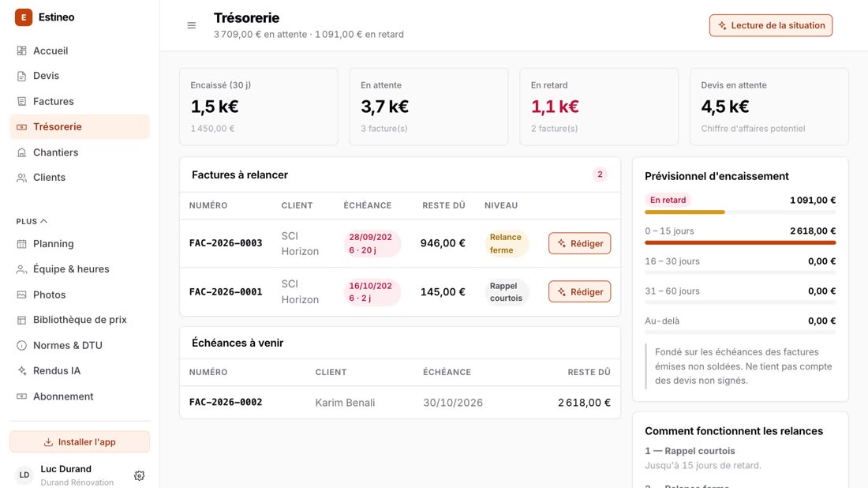Click the Rendus IA sparkle icon
The image size is (868, 488).
tap(21, 370)
